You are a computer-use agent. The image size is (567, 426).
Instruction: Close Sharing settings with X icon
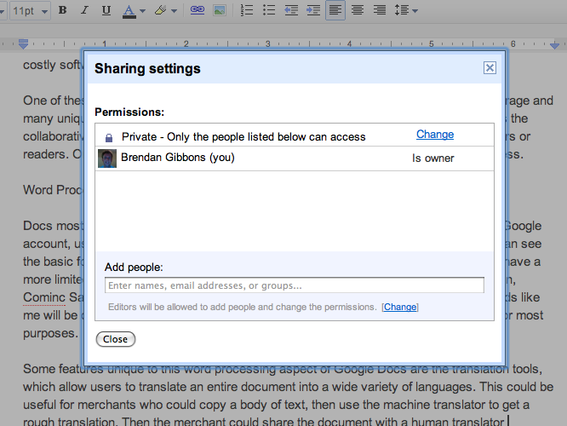coord(490,68)
